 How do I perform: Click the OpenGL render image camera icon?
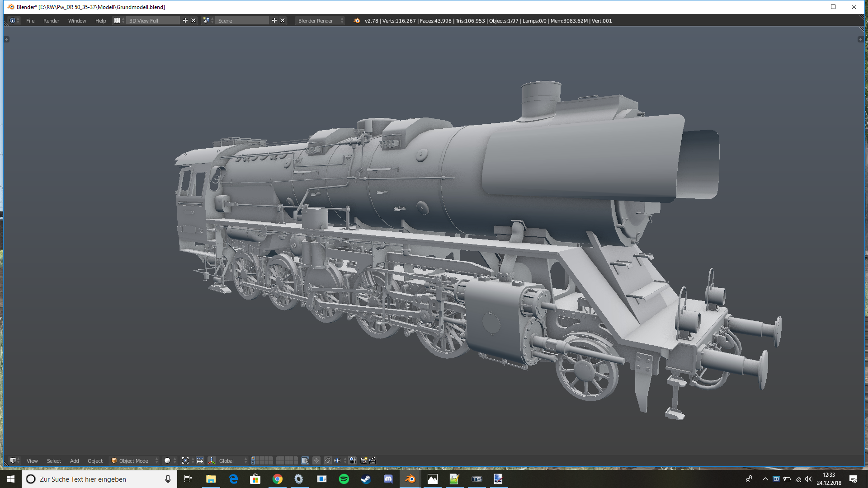pos(363,460)
